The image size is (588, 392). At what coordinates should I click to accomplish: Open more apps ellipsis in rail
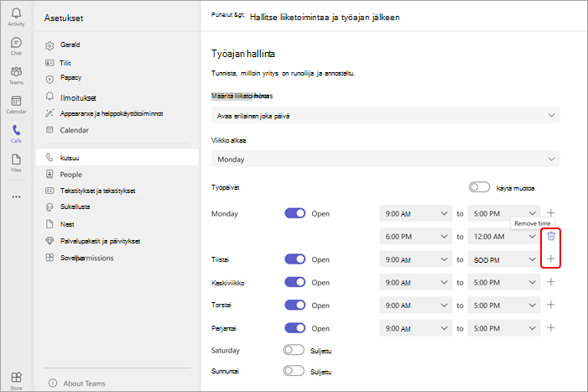(16, 197)
